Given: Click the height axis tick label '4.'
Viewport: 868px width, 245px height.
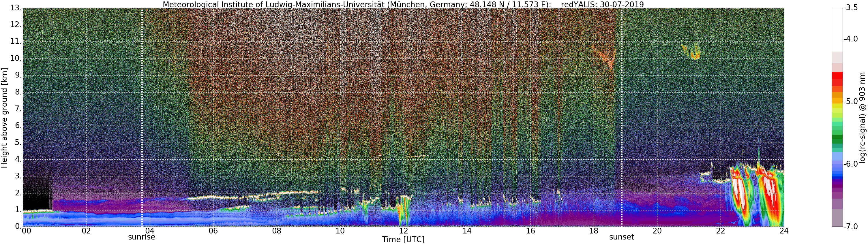Looking at the screenshot, I should (18, 159).
